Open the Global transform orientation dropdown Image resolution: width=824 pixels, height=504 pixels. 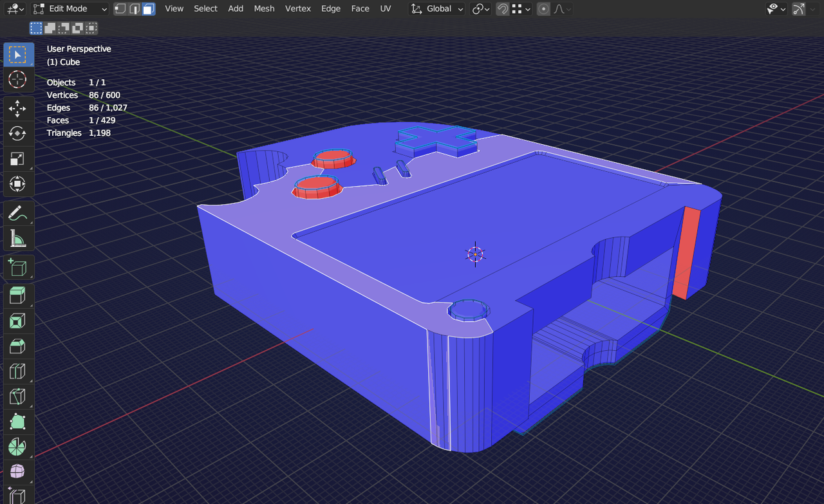pos(438,9)
